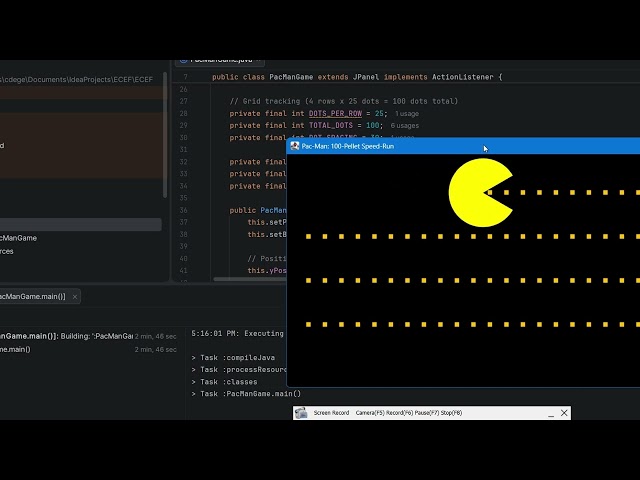Viewport: 640px width, 480px height.
Task: Click the yellow Pac-Man character
Action: point(481,193)
